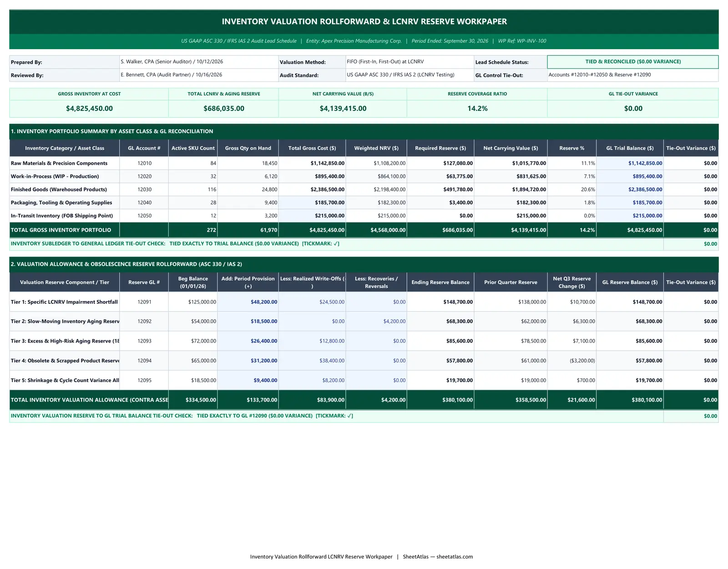728x569 pixels.
Task: Select the Reviewed By value E. Bennett
Action: pos(199,75)
